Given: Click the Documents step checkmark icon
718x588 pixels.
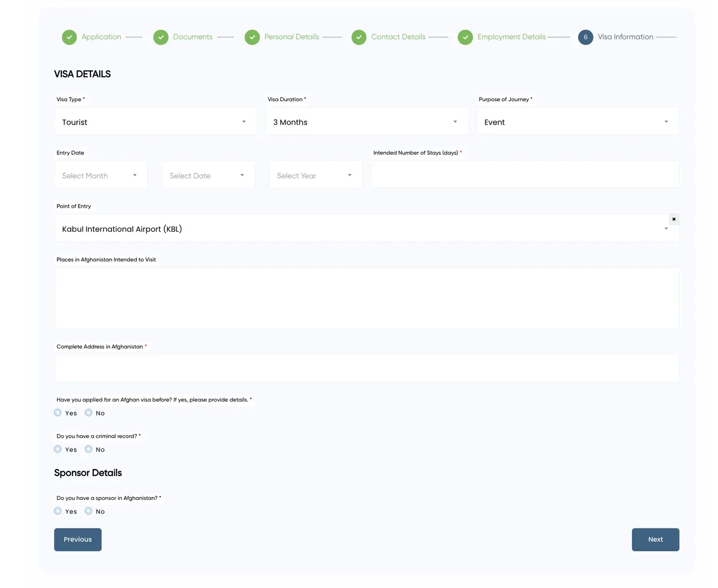Looking at the screenshot, I should click(161, 37).
